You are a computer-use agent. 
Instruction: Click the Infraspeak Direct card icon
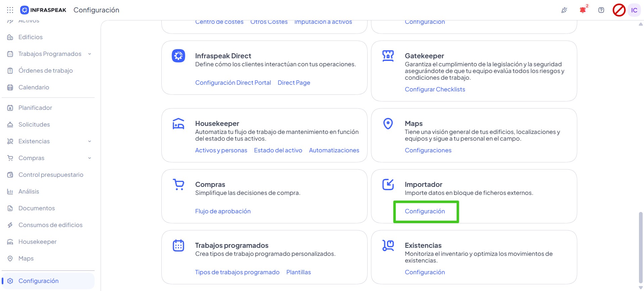(178, 56)
